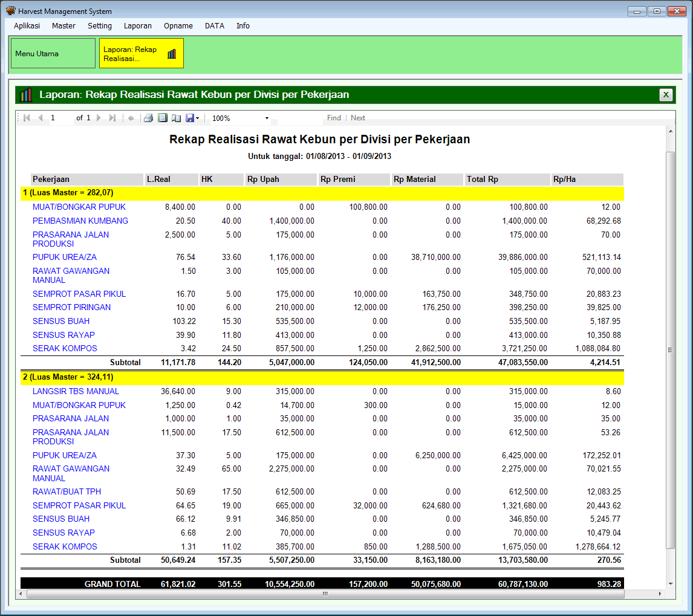Click the bar chart icon in report header

(x=26, y=94)
